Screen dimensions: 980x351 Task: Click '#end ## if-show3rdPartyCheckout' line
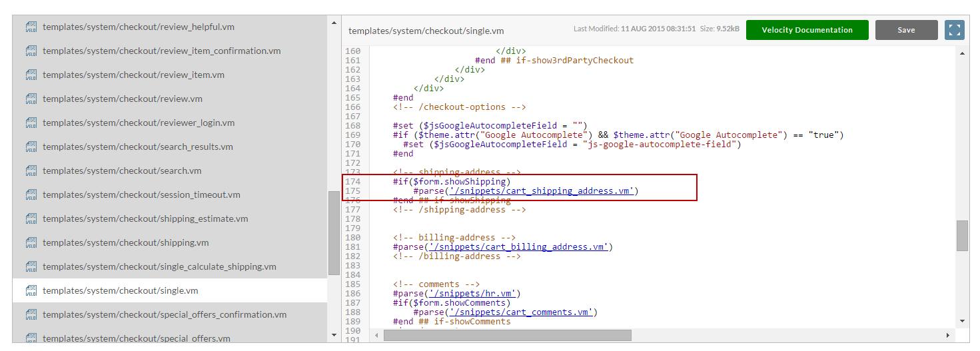(x=554, y=61)
